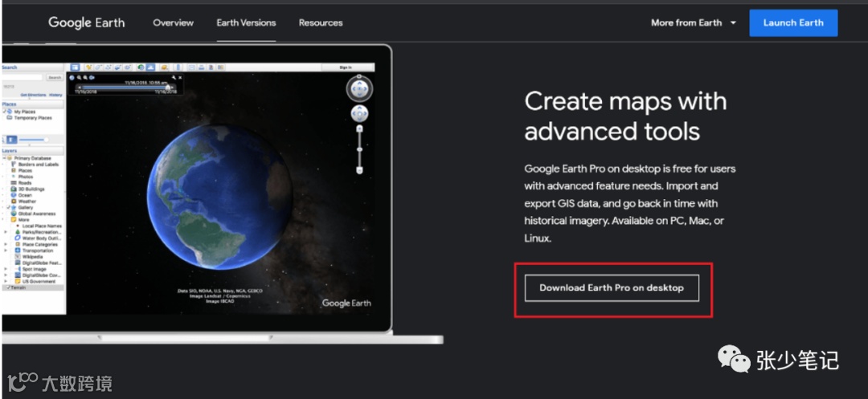Click the Wikipedia layer row
This screenshot has width=868, height=399.
pos(34,256)
